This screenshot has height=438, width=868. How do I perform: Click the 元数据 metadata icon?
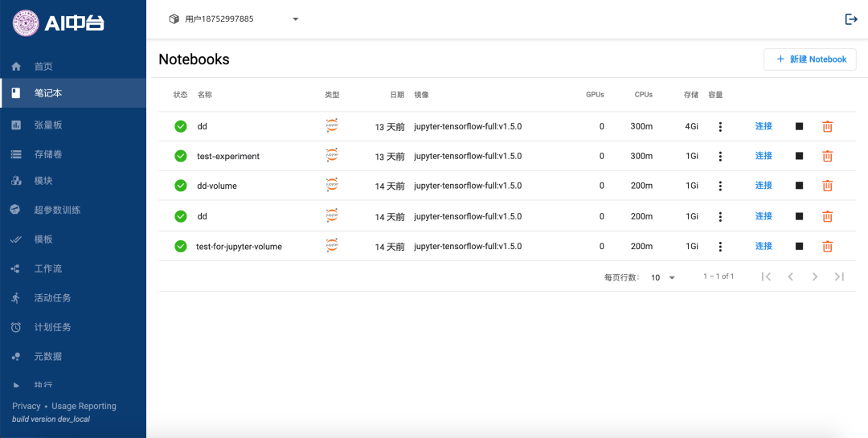coord(16,357)
